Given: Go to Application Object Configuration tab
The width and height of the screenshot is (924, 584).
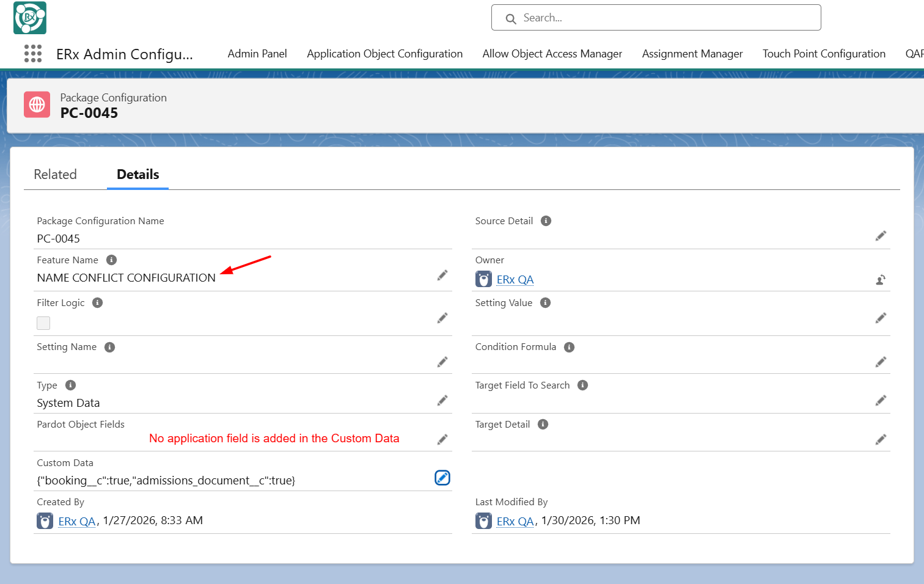Looking at the screenshot, I should (x=384, y=54).
